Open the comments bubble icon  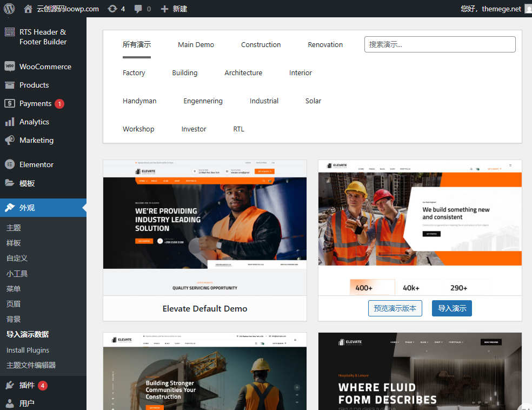(138, 9)
